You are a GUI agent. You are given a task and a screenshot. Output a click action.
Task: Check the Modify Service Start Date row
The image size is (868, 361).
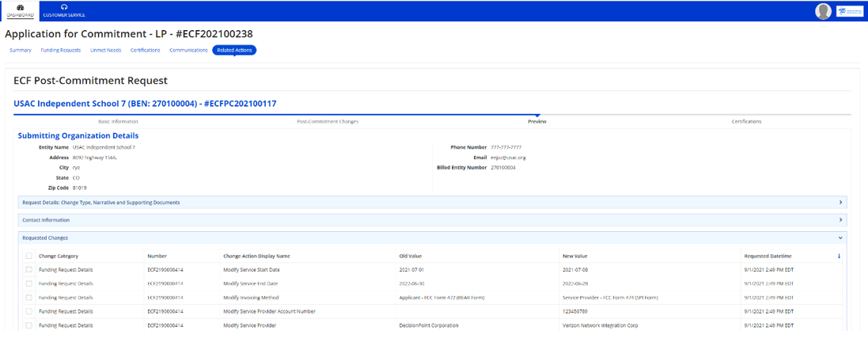point(28,270)
